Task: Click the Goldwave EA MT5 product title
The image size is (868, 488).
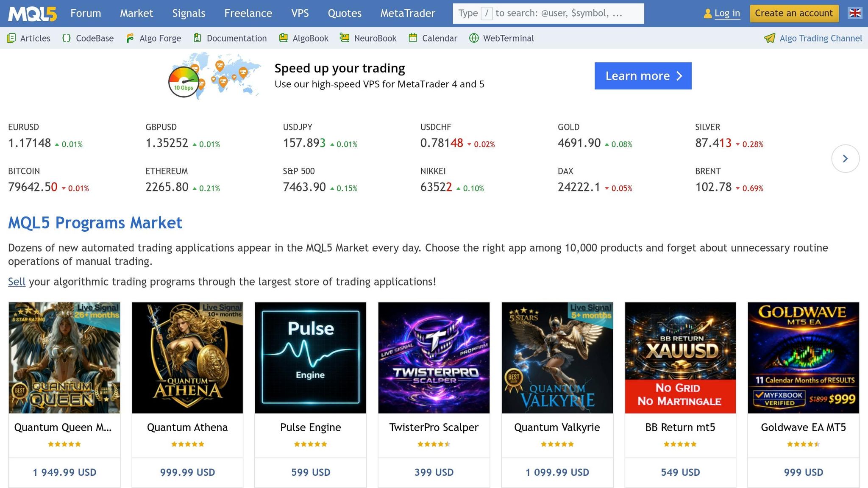Action: point(804,427)
